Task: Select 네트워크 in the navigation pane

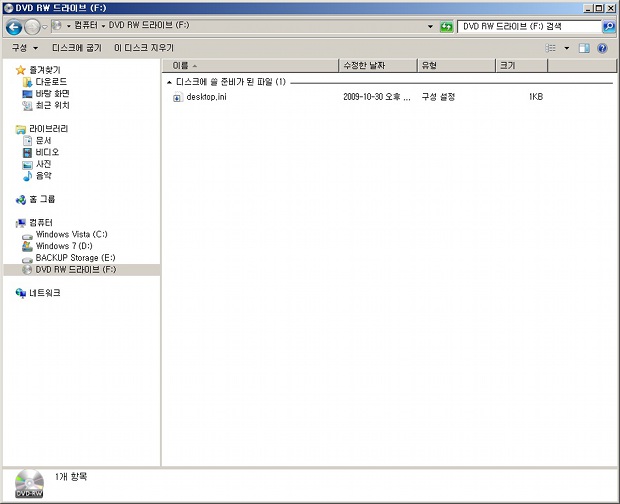Action: (45, 293)
